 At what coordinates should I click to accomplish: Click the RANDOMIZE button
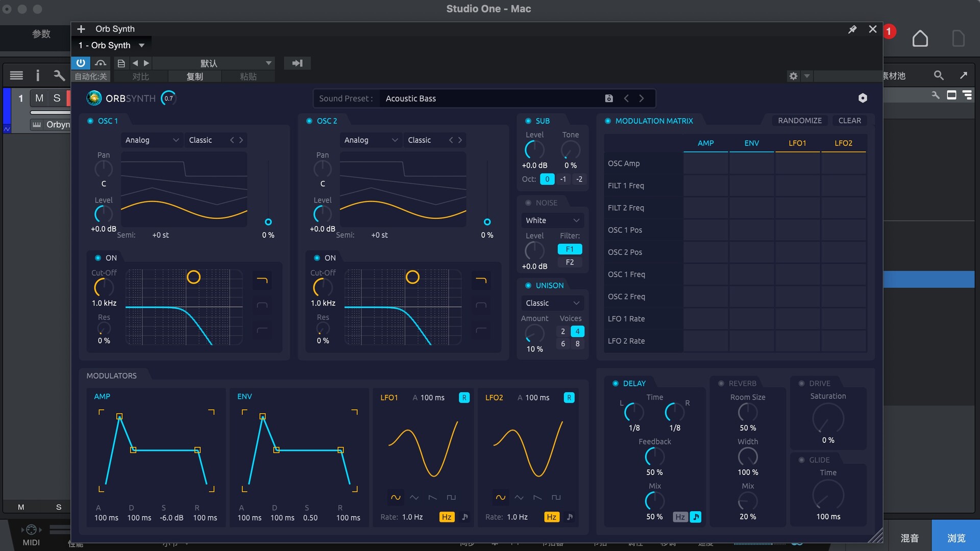(799, 120)
